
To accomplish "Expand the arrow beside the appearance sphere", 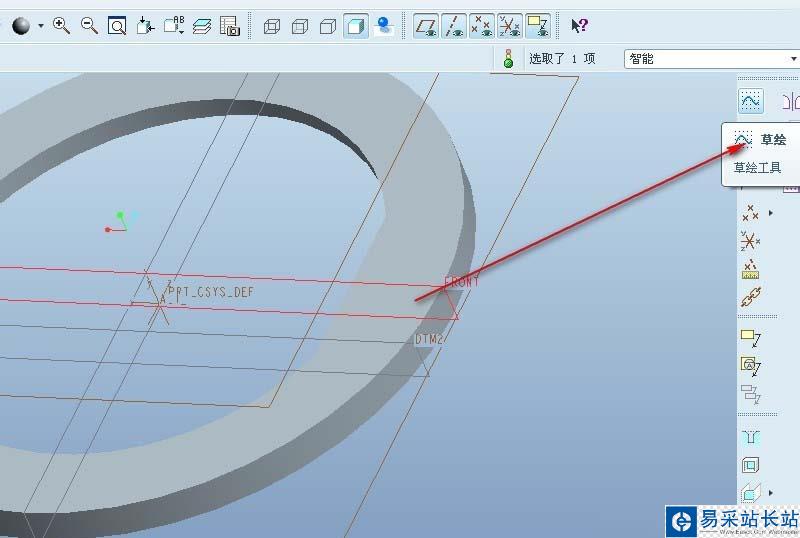I will tap(41, 26).
